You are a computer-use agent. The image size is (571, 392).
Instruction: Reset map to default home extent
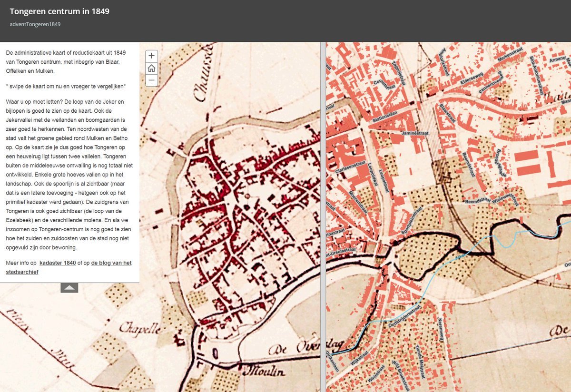(x=151, y=68)
